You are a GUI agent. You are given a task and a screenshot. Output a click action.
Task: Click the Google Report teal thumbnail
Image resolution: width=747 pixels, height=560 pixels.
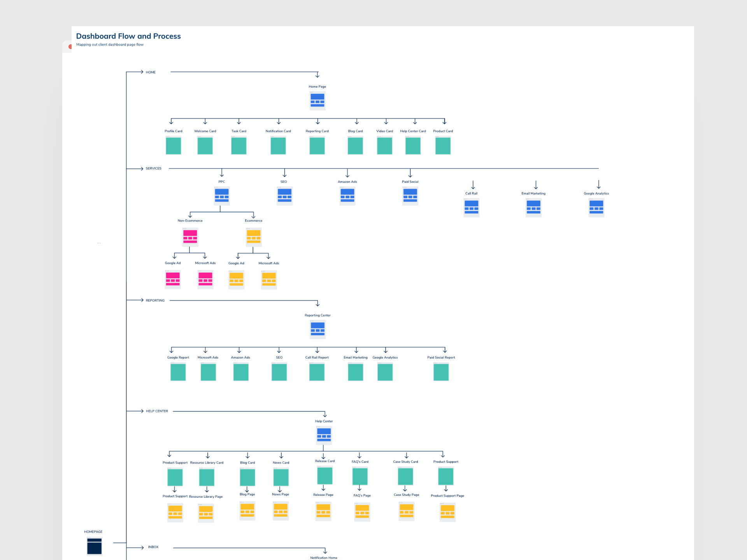point(178,371)
